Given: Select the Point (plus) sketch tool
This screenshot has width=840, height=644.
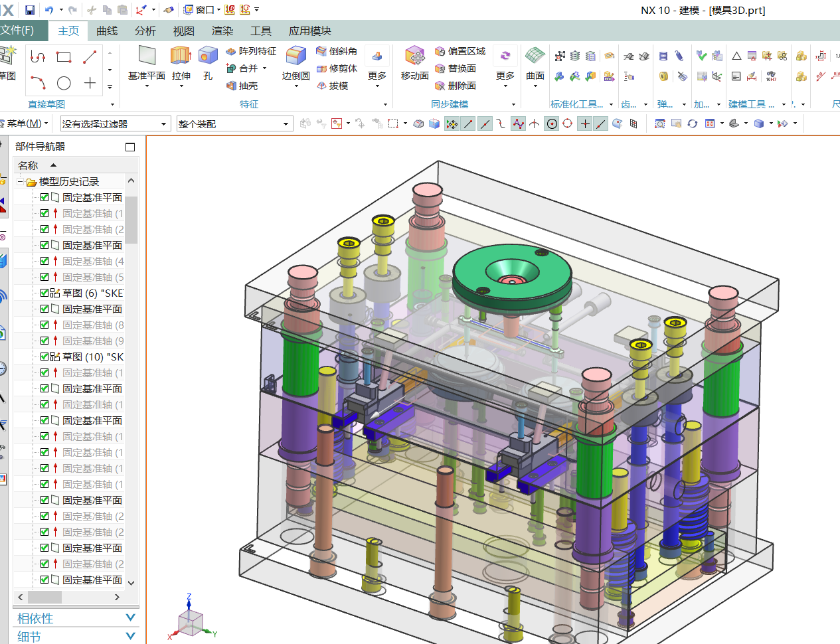Looking at the screenshot, I should 90,83.
